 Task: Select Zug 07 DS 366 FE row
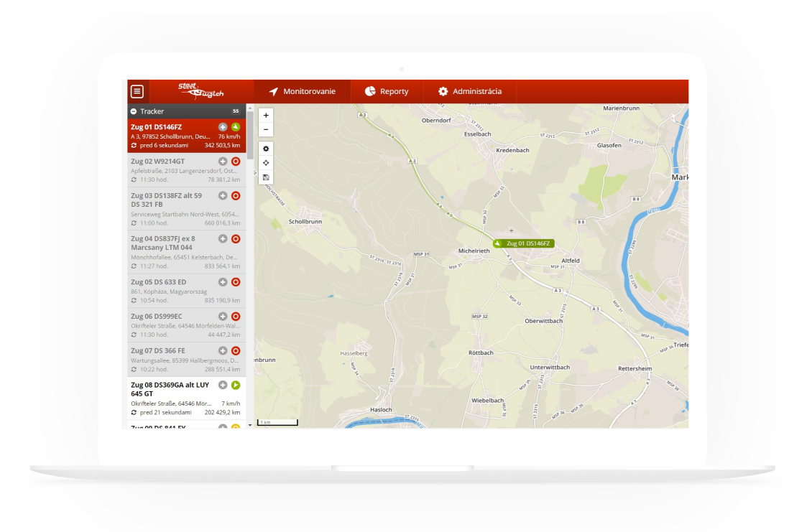point(187,360)
